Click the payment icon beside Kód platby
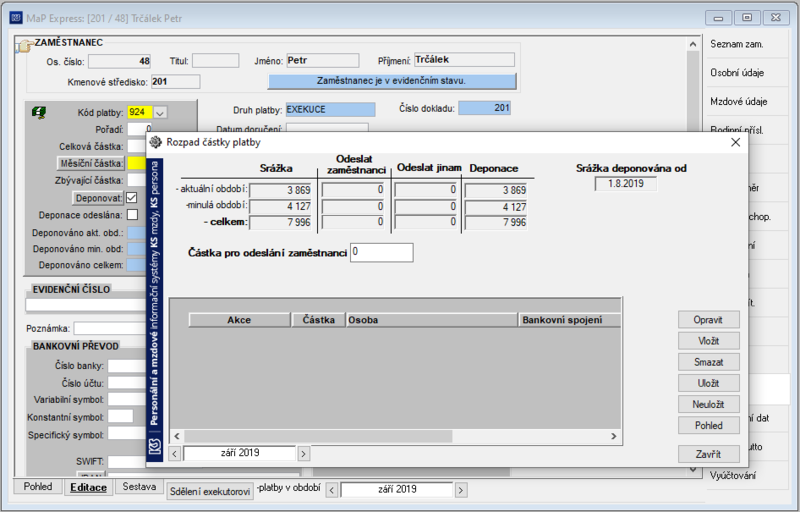 click(x=39, y=112)
